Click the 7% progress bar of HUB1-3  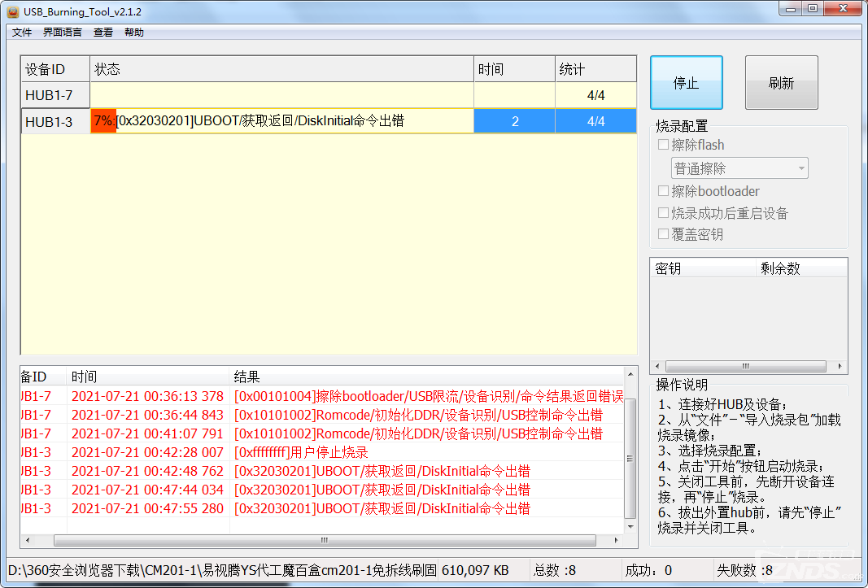[x=103, y=120]
